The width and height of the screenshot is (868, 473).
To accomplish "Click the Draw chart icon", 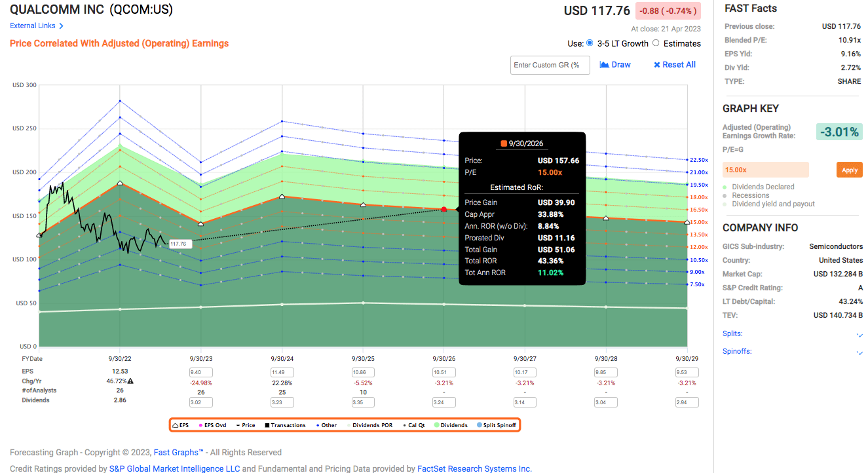I will (605, 65).
